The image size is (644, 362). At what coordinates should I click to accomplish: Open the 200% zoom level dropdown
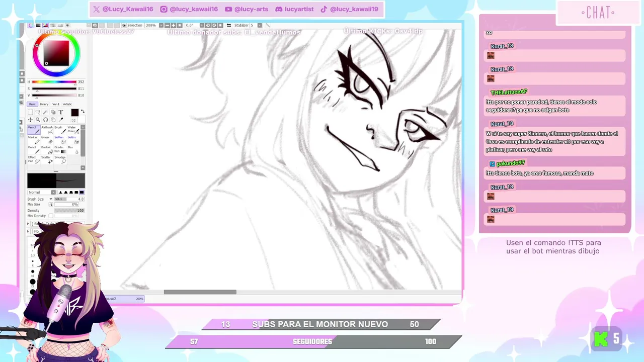tap(161, 25)
